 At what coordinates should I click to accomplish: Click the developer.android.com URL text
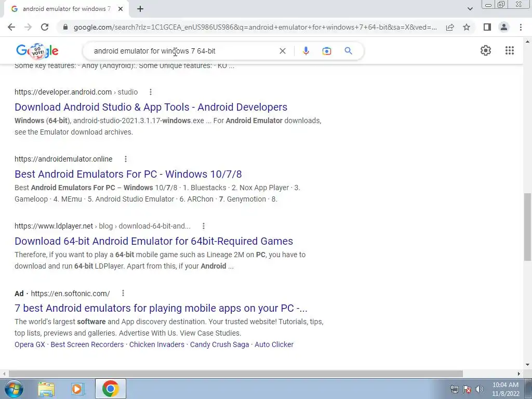point(63,92)
